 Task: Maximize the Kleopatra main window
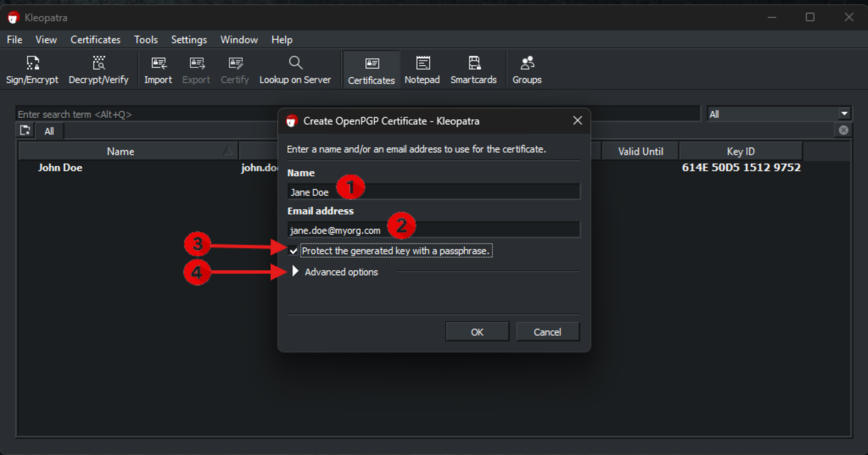pyautogui.click(x=810, y=17)
